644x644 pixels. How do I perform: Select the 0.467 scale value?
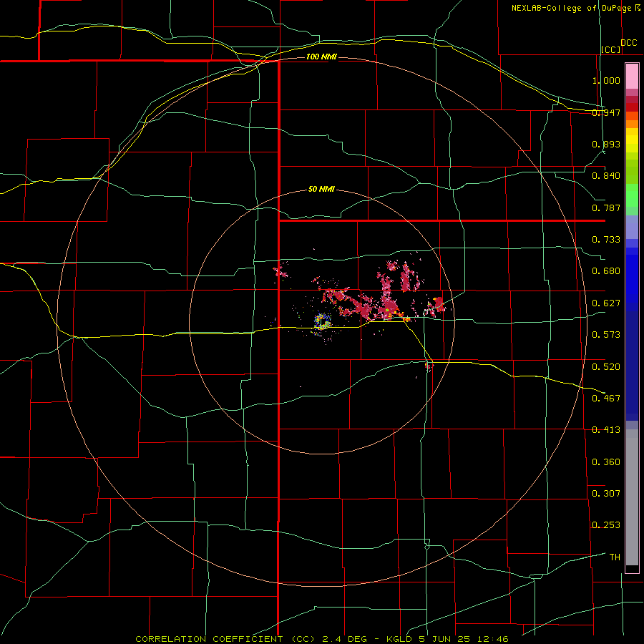tap(606, 399)
